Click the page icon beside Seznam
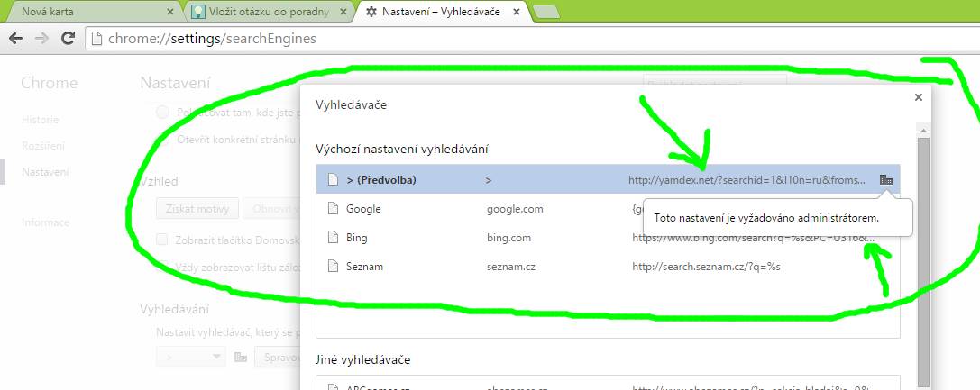Image resolution: width=980 pixels, height=390 pixels. pos(333,267)
